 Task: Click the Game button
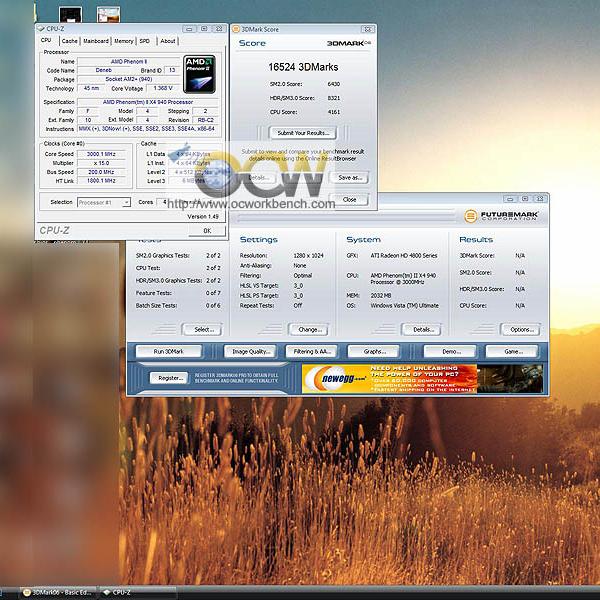(x=512, y=351)
